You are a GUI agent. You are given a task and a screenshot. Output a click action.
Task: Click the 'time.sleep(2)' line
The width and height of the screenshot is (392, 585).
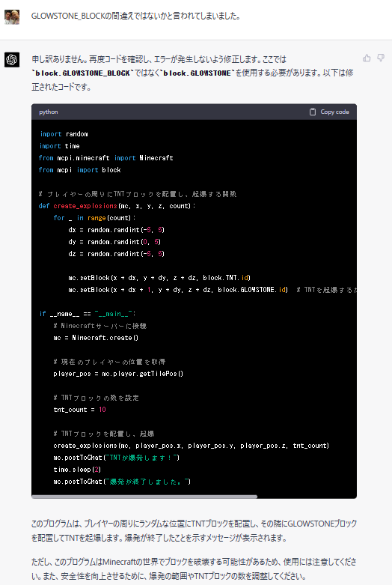pos(77,470)
